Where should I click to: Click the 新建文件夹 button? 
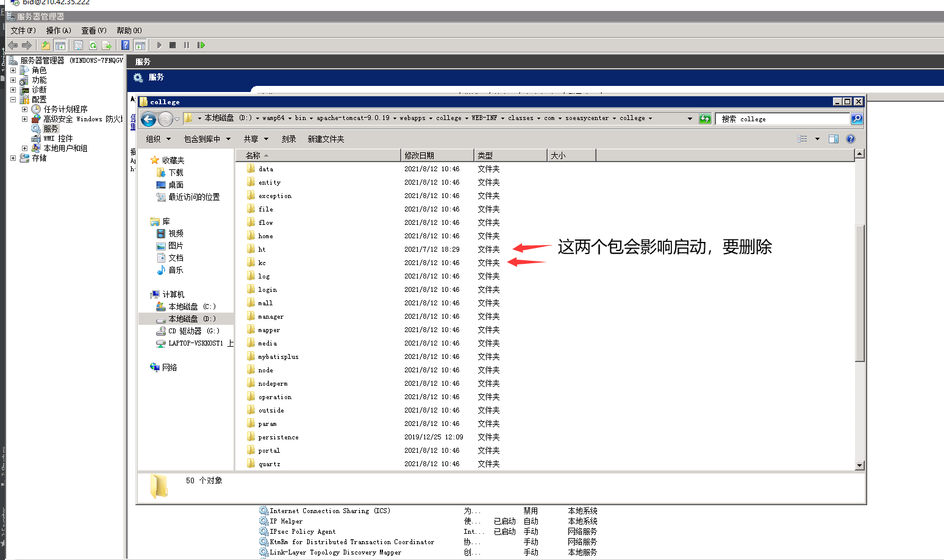[x=326, y=139]
